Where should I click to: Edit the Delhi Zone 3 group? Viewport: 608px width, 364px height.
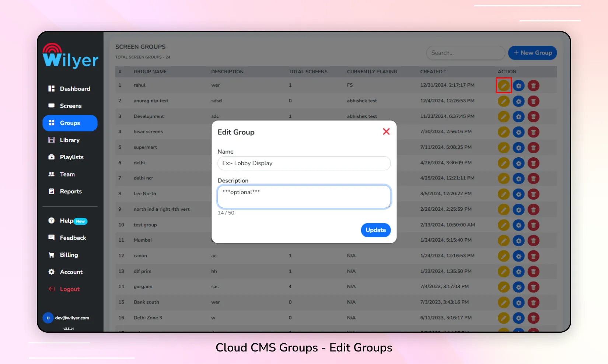coord(503,318)
